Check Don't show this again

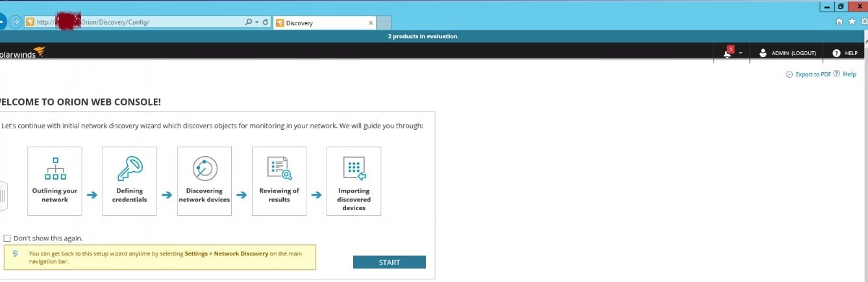pos(6,238)
